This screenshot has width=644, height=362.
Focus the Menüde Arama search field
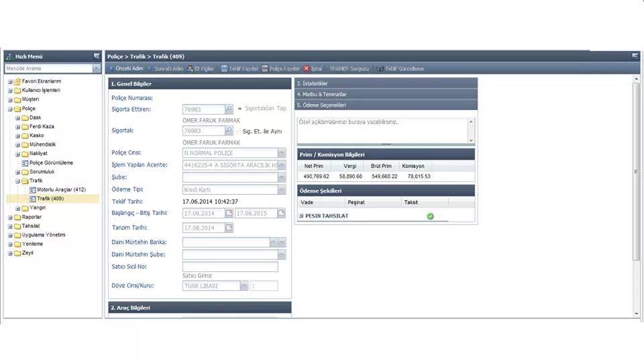(x=49, y=69)
